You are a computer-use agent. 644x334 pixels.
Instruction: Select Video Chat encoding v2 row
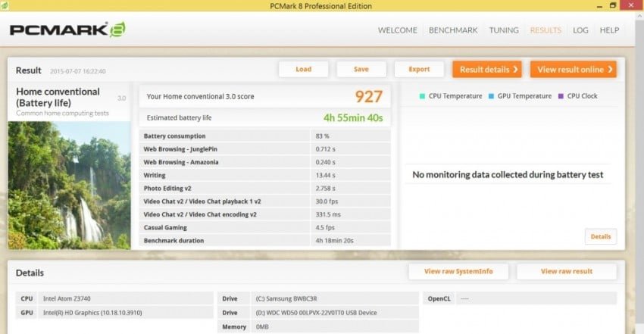(265, 214)
